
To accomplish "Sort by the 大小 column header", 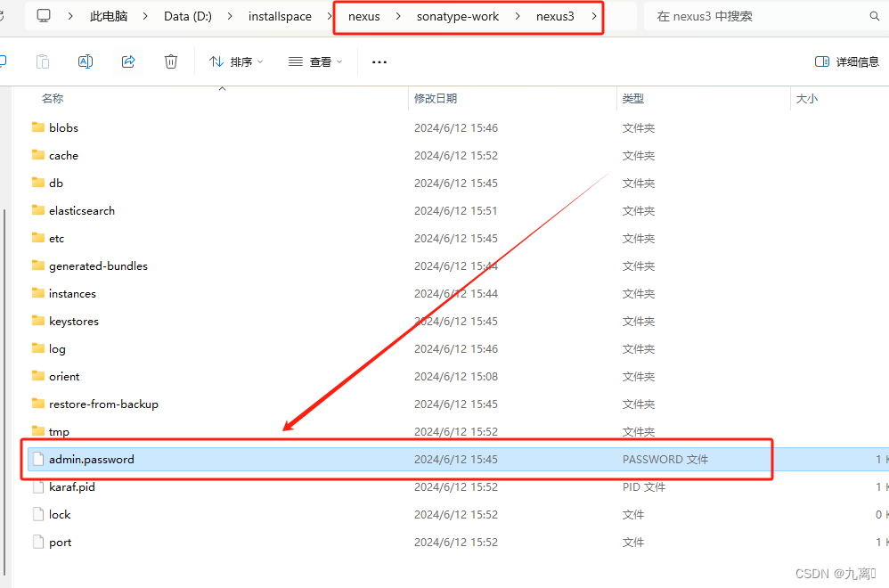I will (x=807, y=99).
